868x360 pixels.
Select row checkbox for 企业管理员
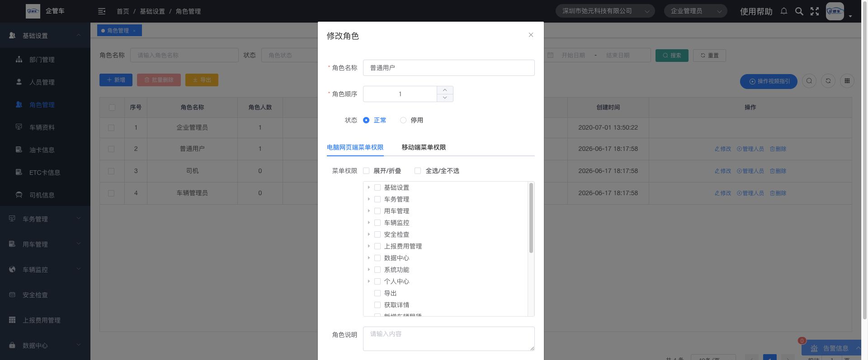(111, 128)
